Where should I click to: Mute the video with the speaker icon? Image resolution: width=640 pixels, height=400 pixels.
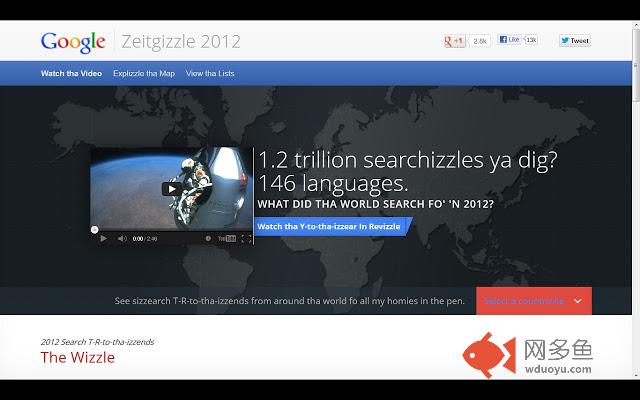pos(122,238)
